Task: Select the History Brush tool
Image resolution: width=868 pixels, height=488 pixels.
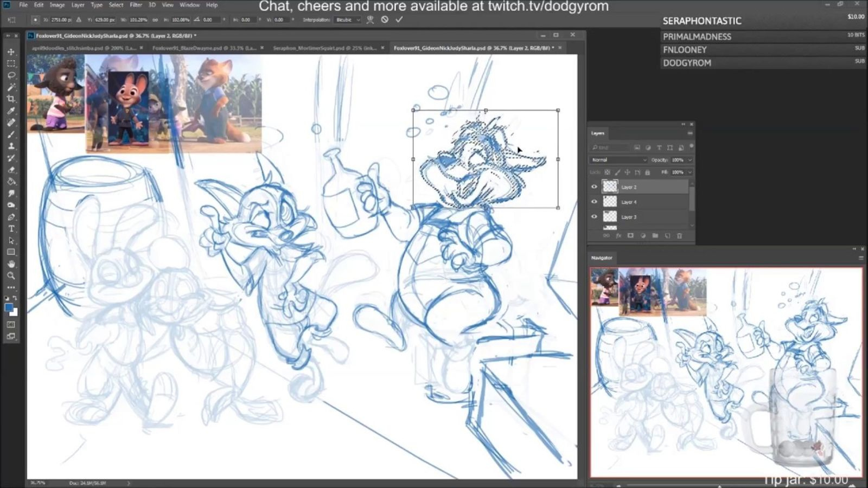Action: (11, 158)
